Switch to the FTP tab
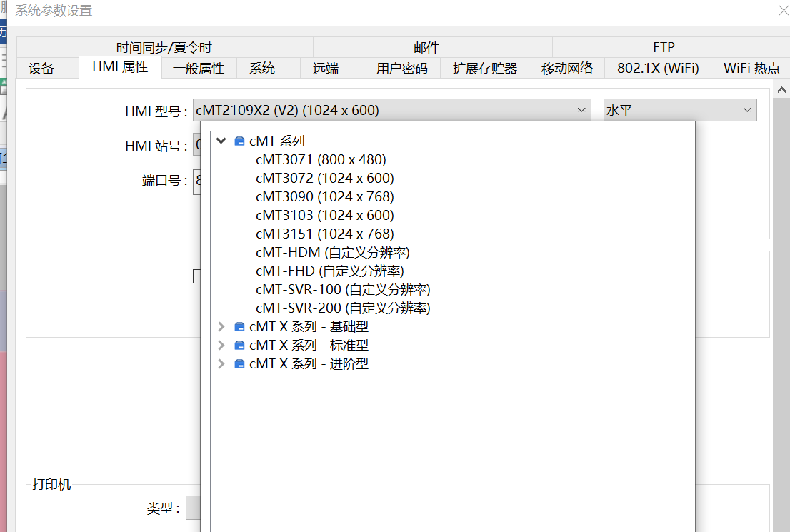Image resolution: width=790 pixels, height=532 pixels. [664, 48]
